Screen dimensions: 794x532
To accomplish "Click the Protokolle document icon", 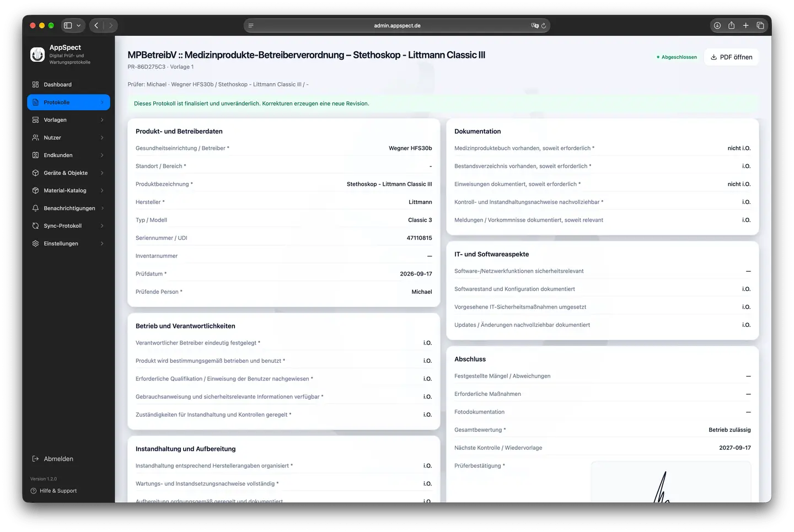I will click(35, 103).
